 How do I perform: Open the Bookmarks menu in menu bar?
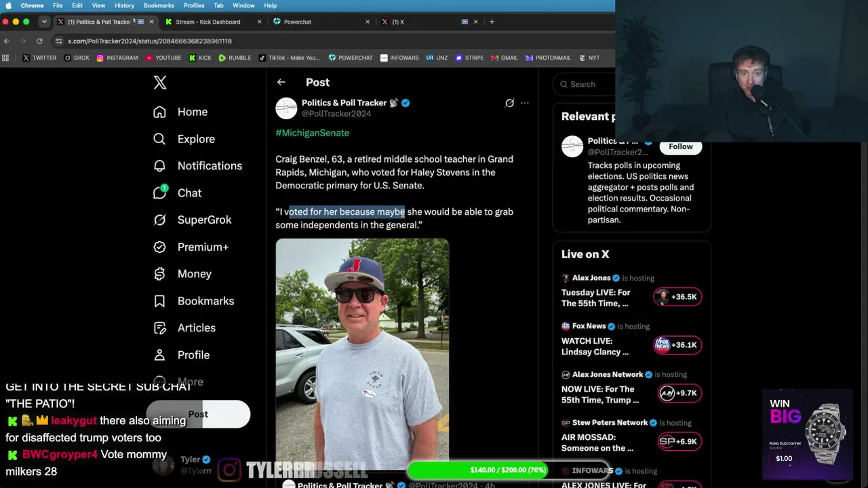pyautogui.click(x=159, y=5)
